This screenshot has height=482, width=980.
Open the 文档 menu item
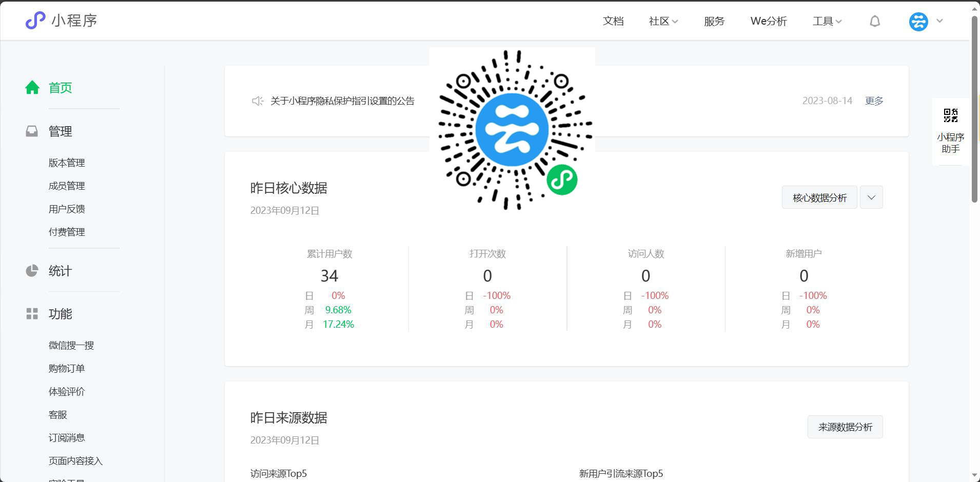[613, 21]
